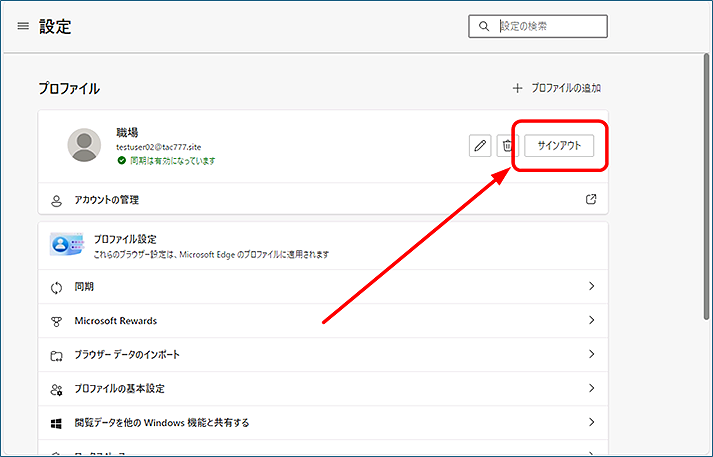
Task: Focus the 設定の検索 search field
Action: pos(538,26)
